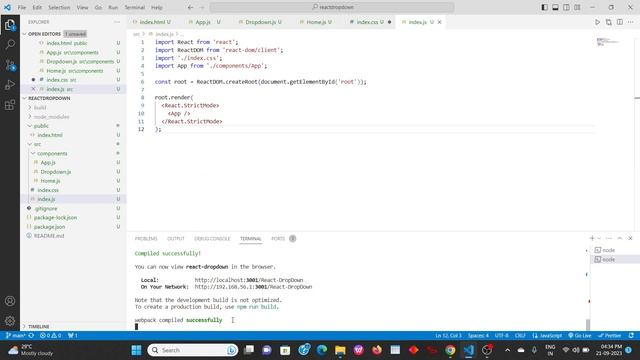Open the Source Control view
The width and height of the screenshot is (640, 360).
[x=10, y=65]
